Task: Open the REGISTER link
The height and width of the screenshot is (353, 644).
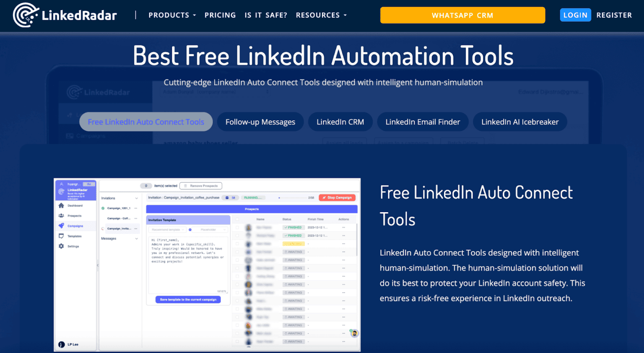Action: (614, 15)
